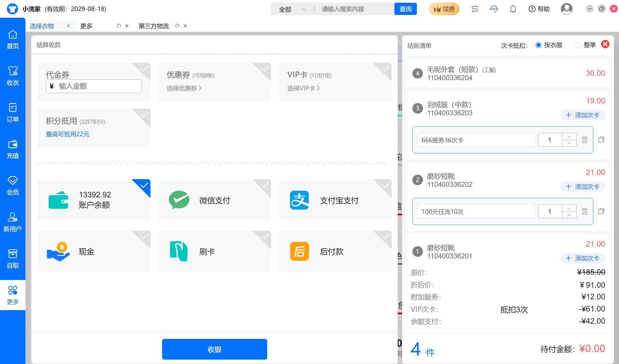Click 添加次卡 for 羽绒服（中款）
Viewport: 619px width, 364px height.
tap(582, 115)
